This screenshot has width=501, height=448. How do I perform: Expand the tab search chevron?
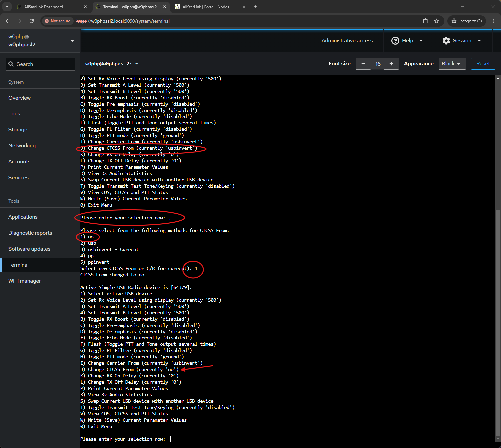[x=7, y=7]
